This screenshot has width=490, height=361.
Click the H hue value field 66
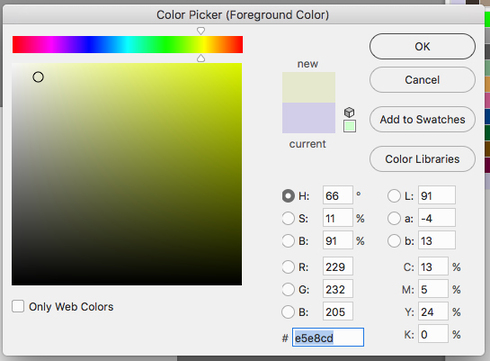338,196
